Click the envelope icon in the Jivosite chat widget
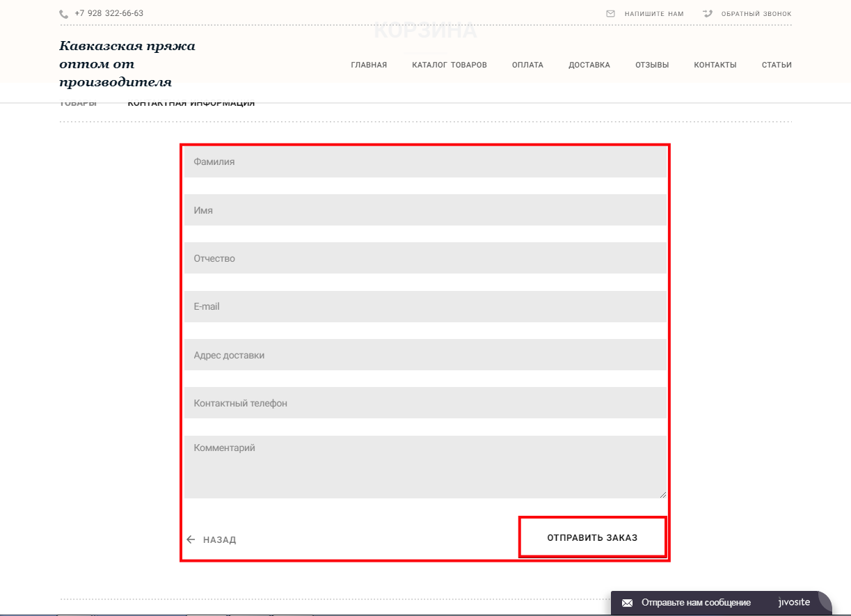 click(627, 603)
